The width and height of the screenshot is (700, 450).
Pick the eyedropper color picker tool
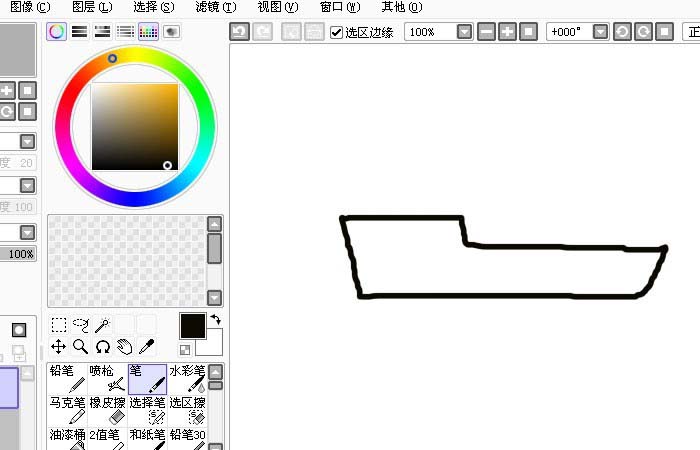click(146, 347)
